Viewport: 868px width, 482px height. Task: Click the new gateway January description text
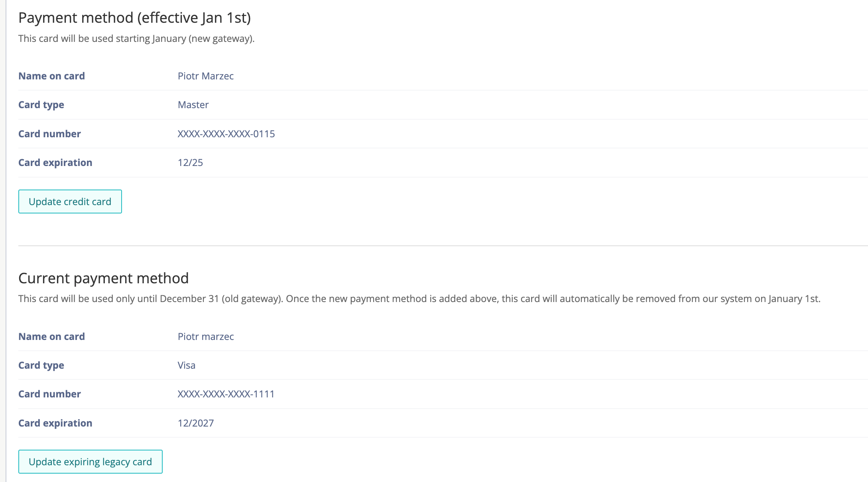[x=136, y=39]
